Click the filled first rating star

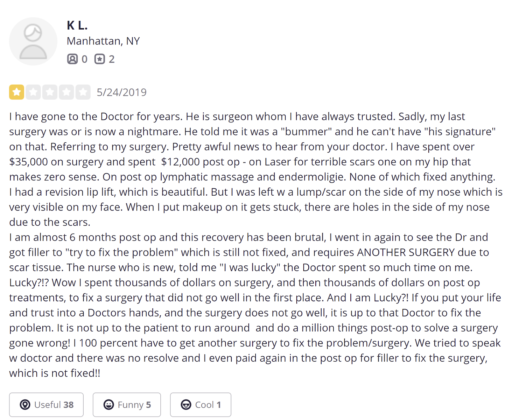(17, 92)
